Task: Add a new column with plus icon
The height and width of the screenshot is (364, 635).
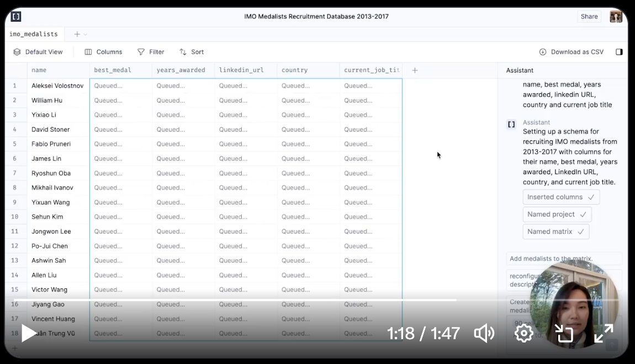Action: click(415, 70)
